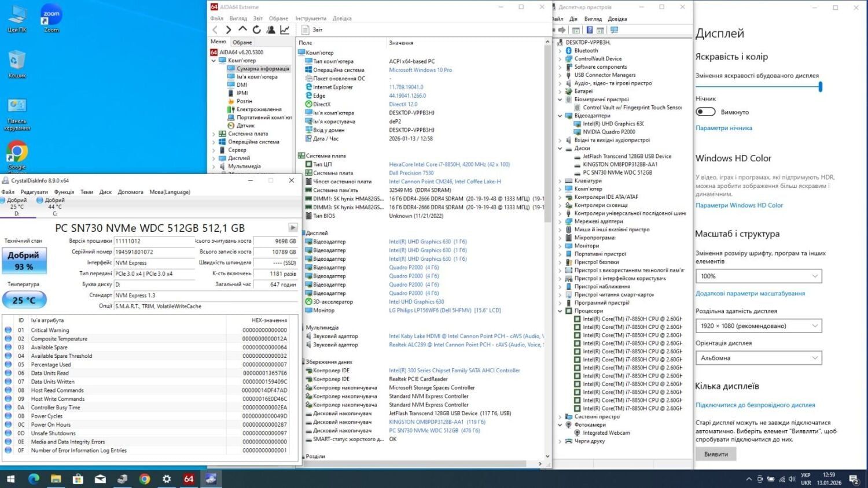Toggle the Night light (Нічник) switch
Screen dimensions: 868x488
click(x=705, y=112)
